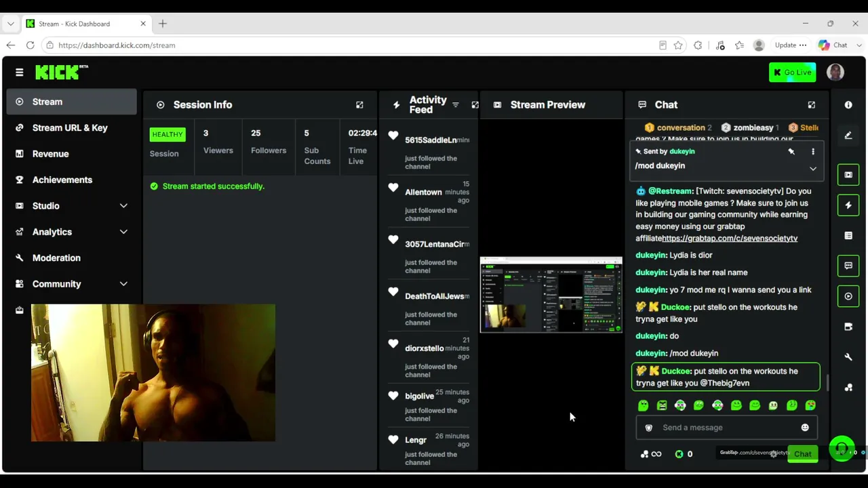Click the Viewers count in Session Info
Viewport: 868px width, 488px height.
click(x=218, y=142)
